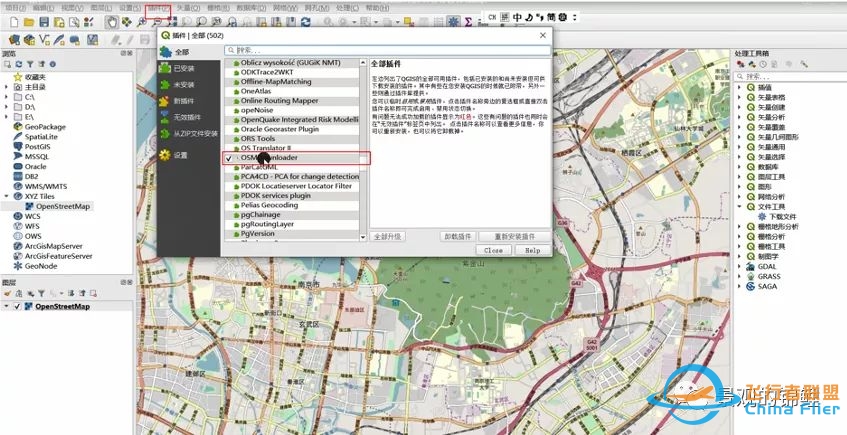The height and width of the screenshot is (435, 847).
Task: Switch to 全部 plugins tab
Action: click(x=189, y=52)
